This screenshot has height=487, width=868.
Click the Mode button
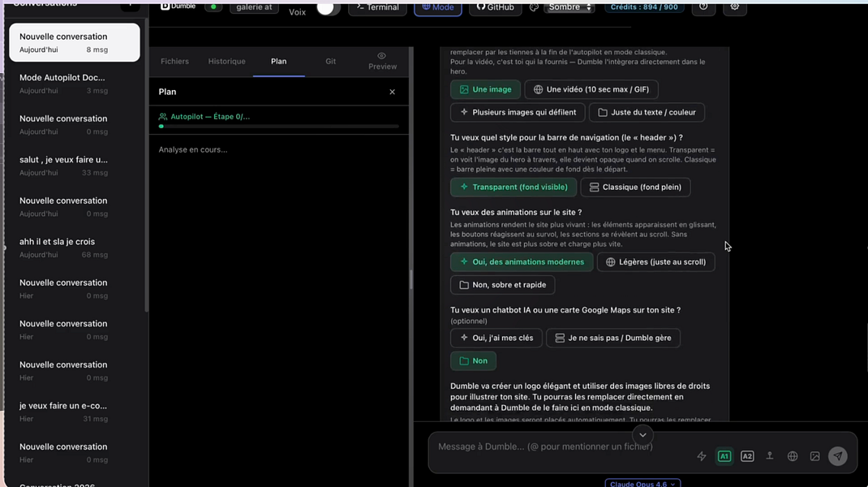[x=438, y=7]
